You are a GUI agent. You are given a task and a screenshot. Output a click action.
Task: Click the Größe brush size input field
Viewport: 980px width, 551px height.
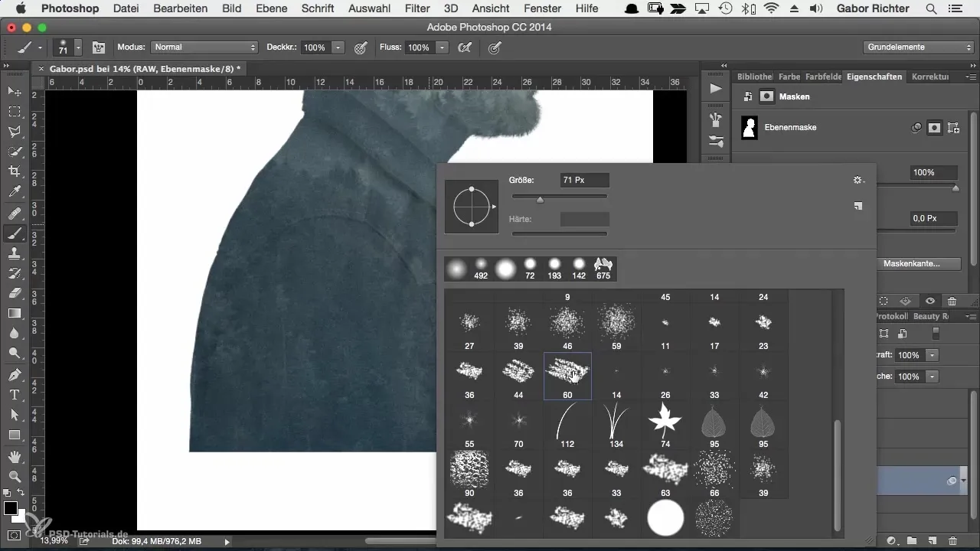585,180
